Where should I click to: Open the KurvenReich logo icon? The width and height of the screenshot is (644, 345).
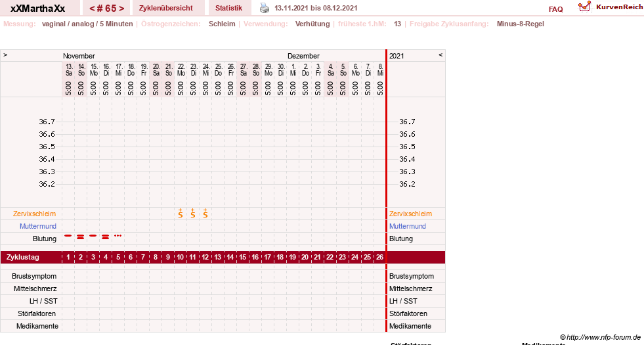point(584,7)
